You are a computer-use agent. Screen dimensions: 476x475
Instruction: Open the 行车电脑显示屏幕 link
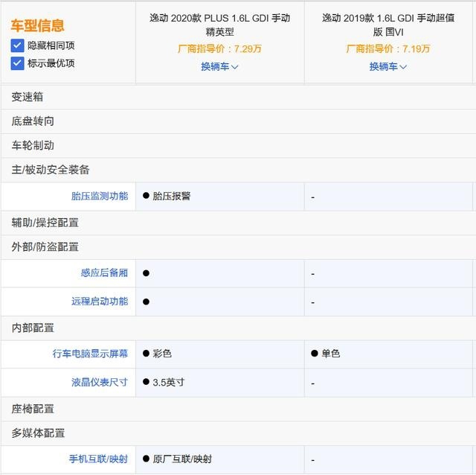[x=90, y=354]
